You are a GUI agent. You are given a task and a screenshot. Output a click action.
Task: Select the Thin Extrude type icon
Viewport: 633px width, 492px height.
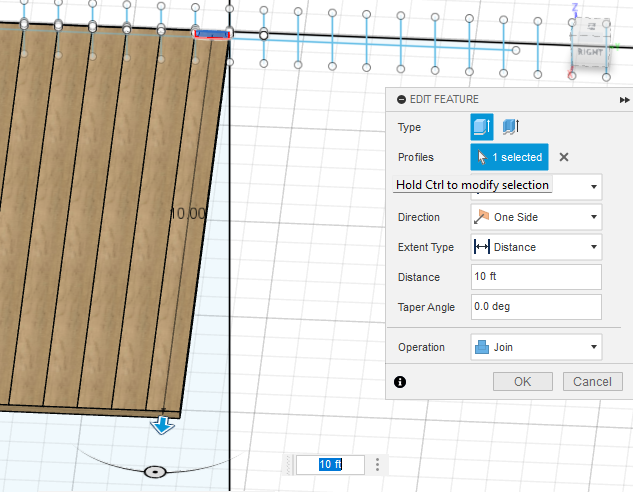[511, 127]
